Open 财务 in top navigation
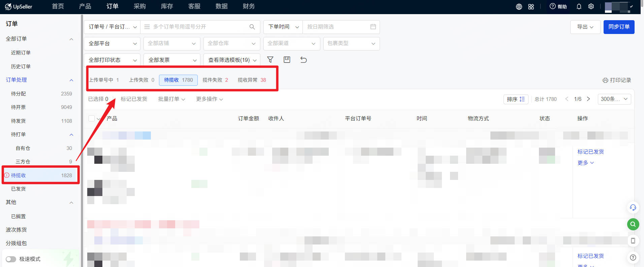644x267 pixels. (249, 6)
